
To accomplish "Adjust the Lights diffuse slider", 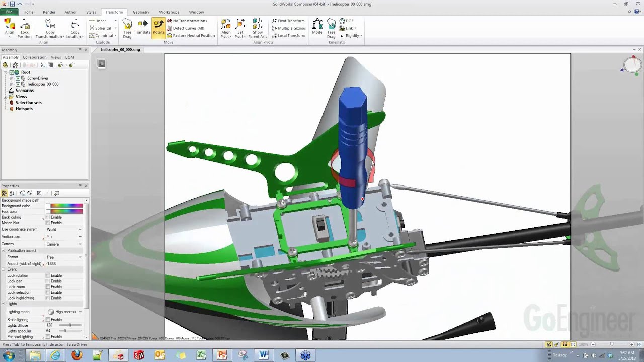I will coord(70,325).
